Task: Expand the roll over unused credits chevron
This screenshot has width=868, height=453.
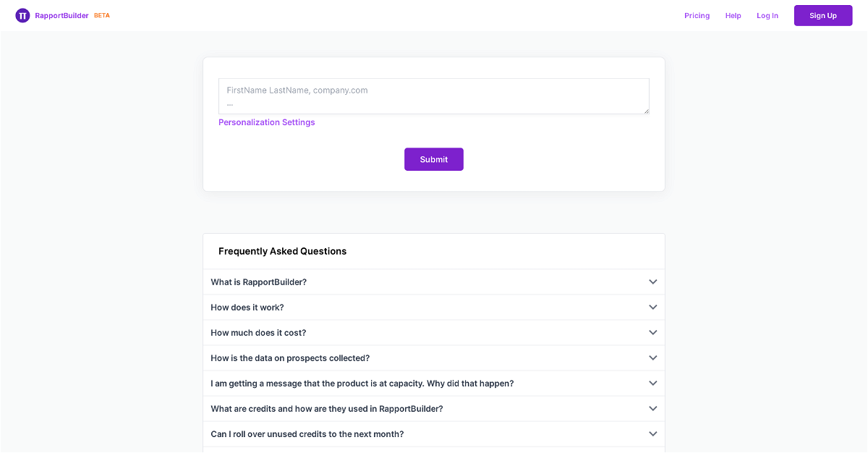Action: [x=652, y=434]
